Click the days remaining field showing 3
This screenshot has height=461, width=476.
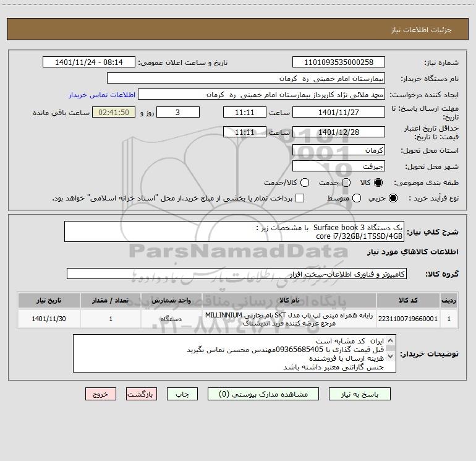(178, 112)
